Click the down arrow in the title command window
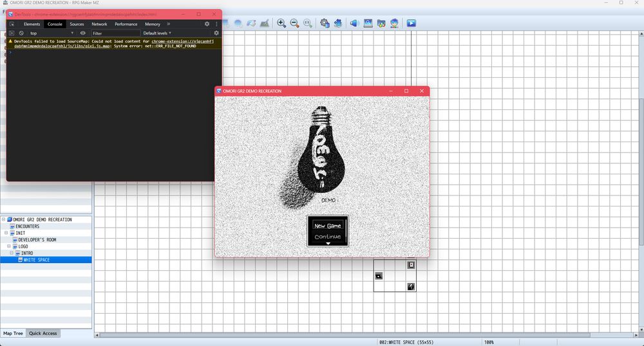 coord(328,244)
